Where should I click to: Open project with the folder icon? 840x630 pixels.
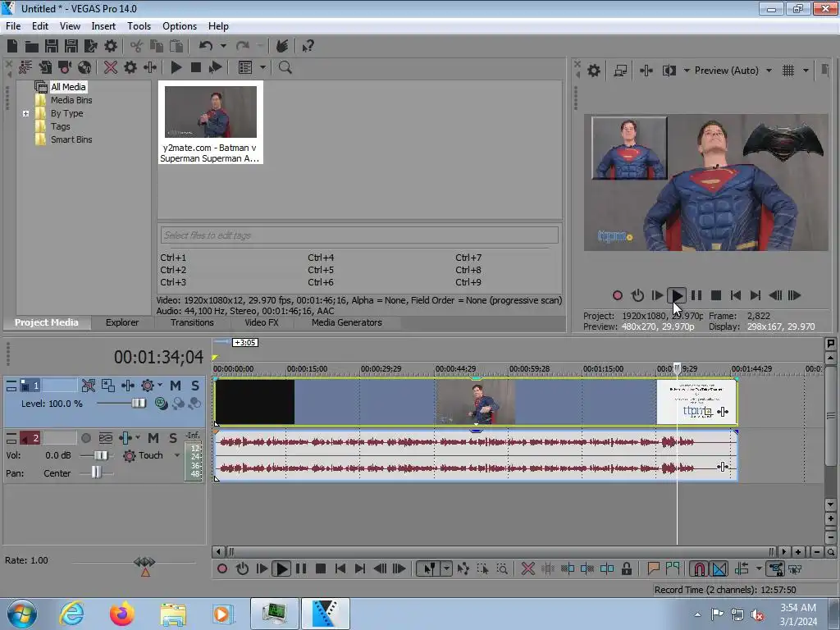click(32, 46)
